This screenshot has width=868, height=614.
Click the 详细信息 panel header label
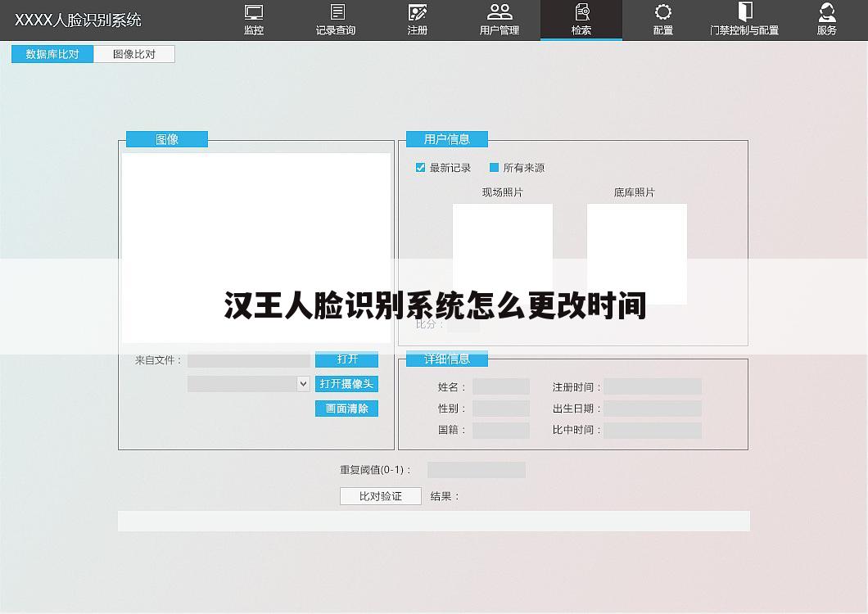447,359
